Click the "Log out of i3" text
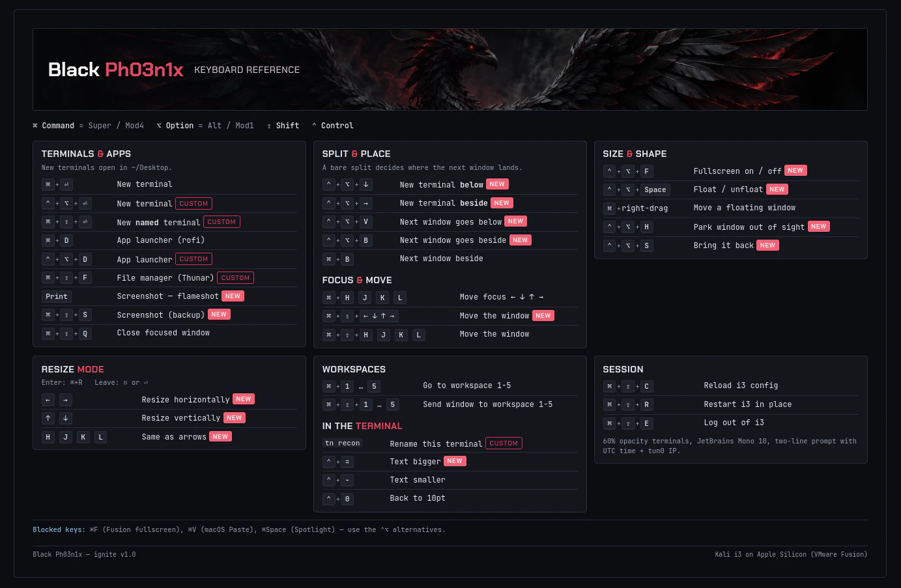The image size is (901, 588). (x=734, y=423)
